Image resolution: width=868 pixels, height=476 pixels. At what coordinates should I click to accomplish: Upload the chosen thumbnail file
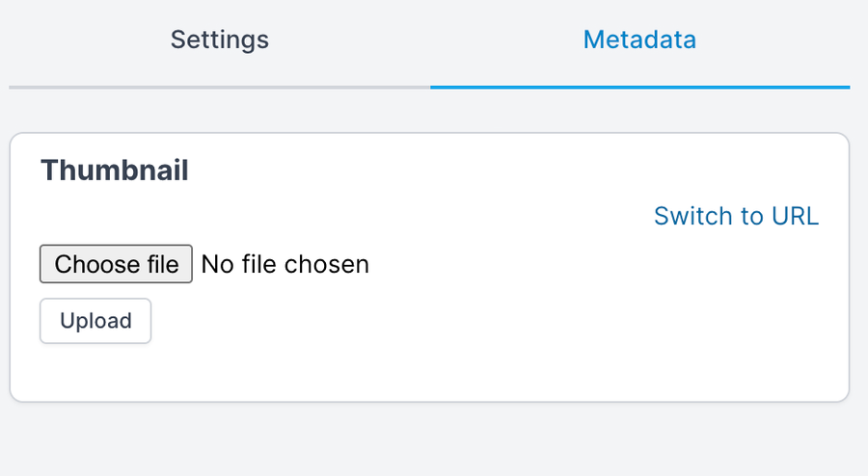pyautogui.click(x=95, y=321)
